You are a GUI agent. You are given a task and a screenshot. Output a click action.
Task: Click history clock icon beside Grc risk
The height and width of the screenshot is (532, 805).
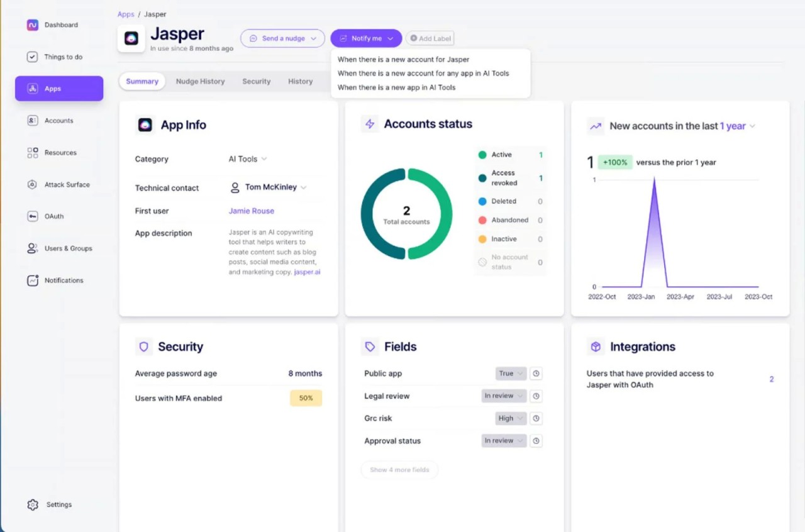[x=536, y=419]
